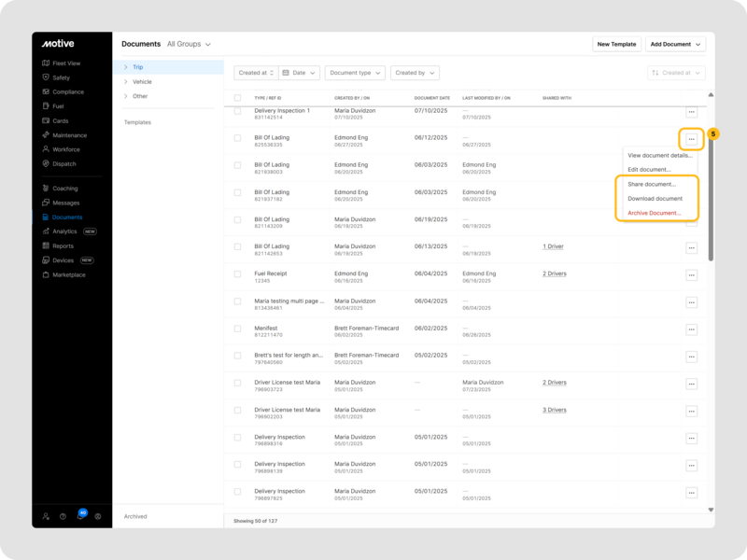Open the All Groups dropdown

[x=189, y=44]
